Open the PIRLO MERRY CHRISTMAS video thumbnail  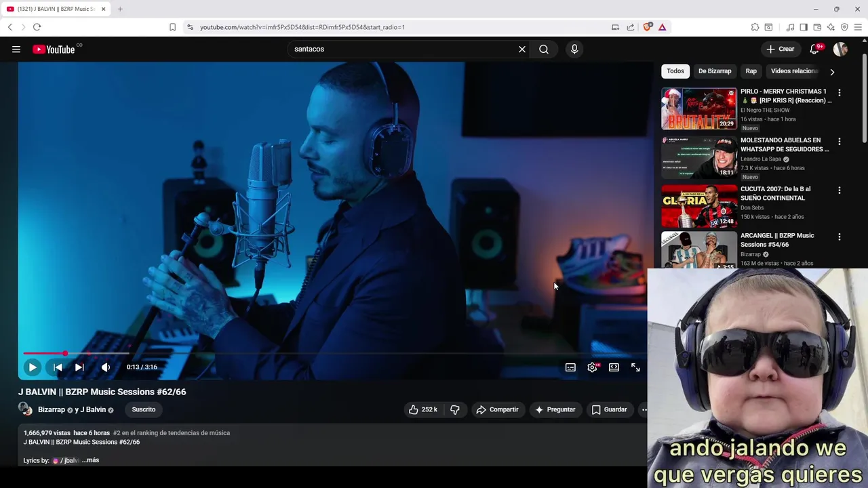point(698,108)
